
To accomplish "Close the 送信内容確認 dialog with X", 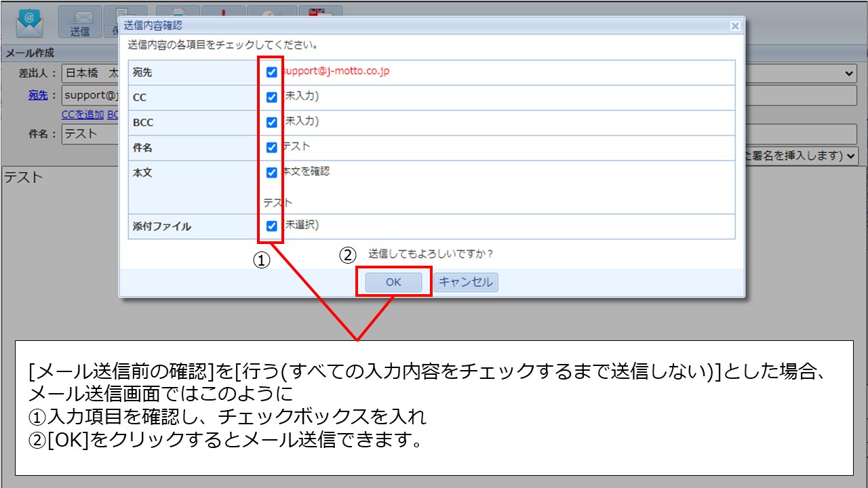I will [x=735, y=26].
